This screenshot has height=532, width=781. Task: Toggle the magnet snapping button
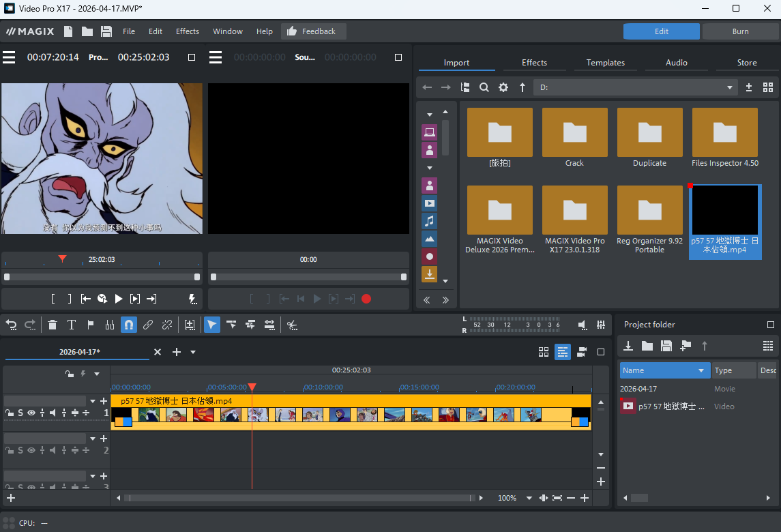[128, 325]
